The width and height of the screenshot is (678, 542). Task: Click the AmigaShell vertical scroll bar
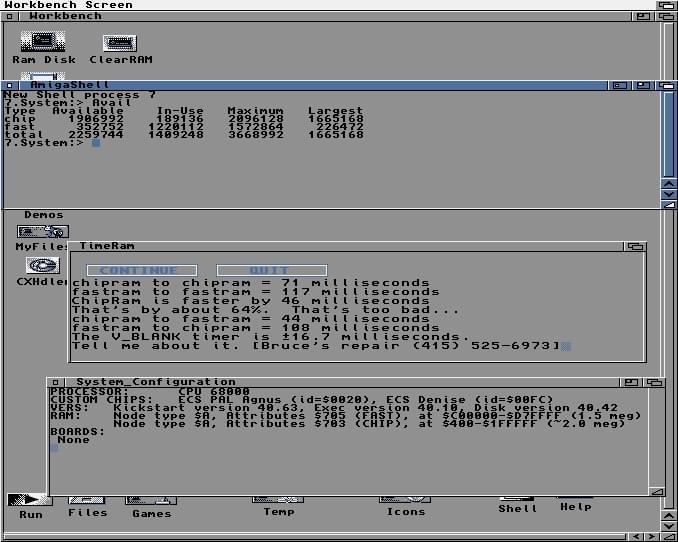pos(668,134)
